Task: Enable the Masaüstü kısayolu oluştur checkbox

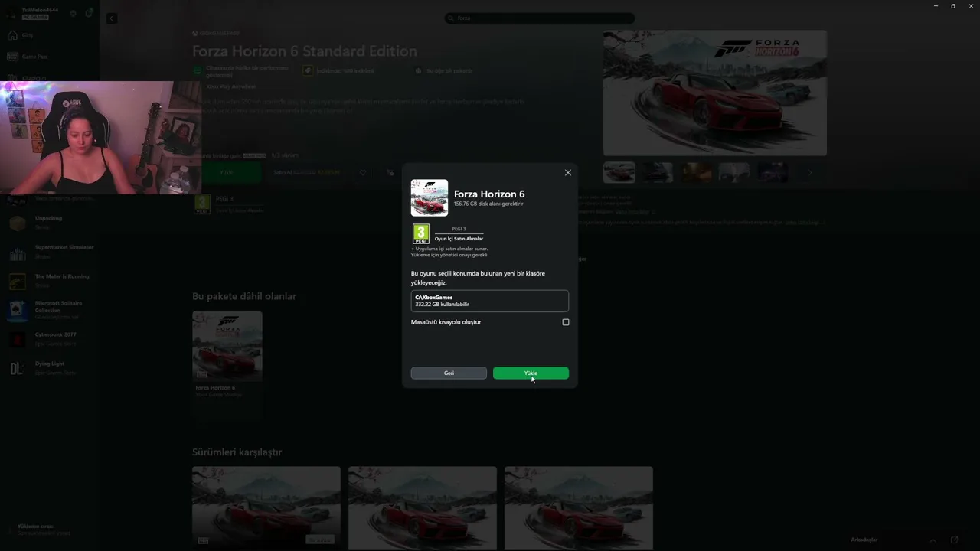Action: (x=566, y=322)
